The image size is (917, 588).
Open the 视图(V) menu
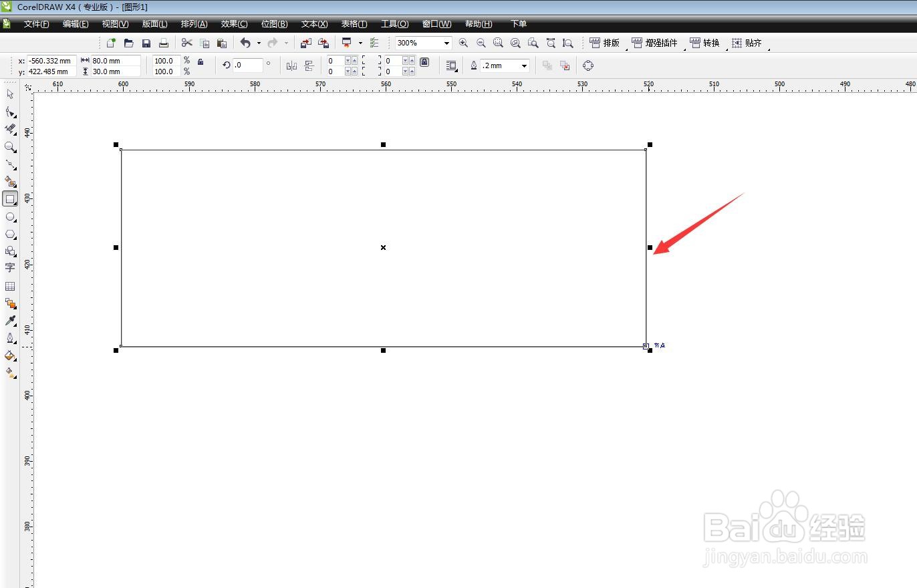pyautogui.click(x=115, y=24)
